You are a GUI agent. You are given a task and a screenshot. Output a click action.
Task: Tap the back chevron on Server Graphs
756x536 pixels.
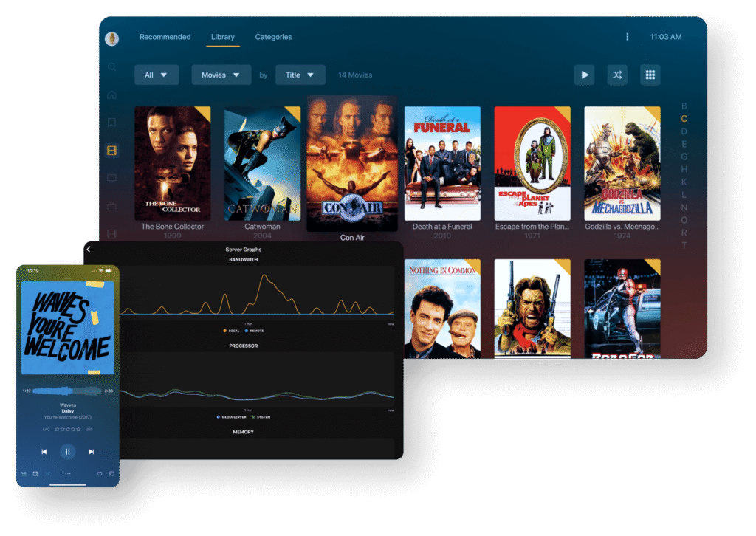(x=89, y=250)
